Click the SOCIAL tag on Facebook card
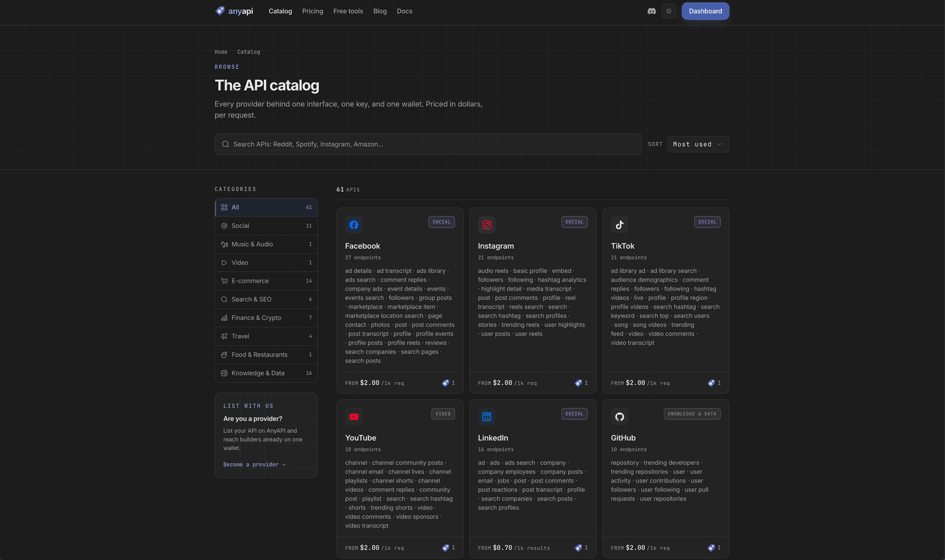This screenshot has height=560, width=945. [x=441, y=222]
